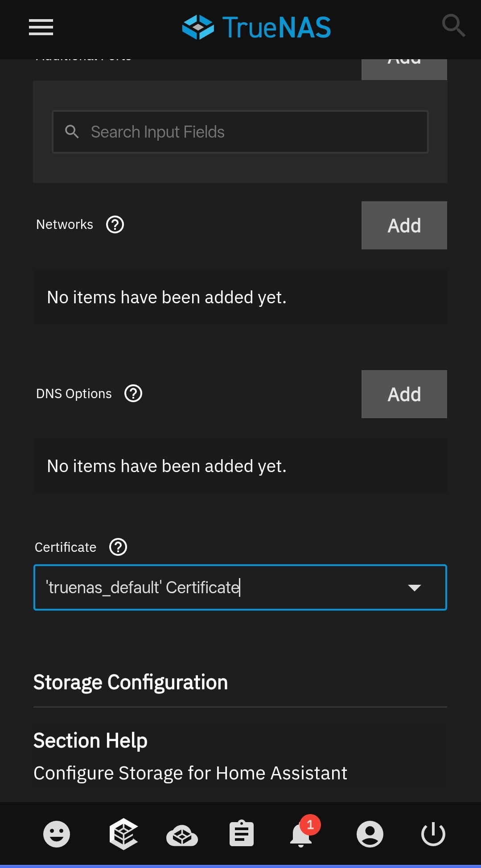Click the iXsystems logo icon
The height and width of the screenshot is (868, 481).
pos(123,834)
